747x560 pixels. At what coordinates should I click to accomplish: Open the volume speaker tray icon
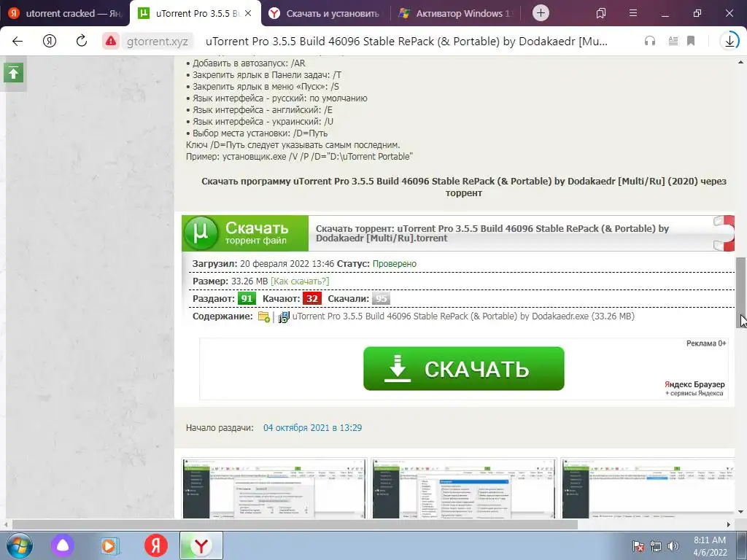(673, 546)
